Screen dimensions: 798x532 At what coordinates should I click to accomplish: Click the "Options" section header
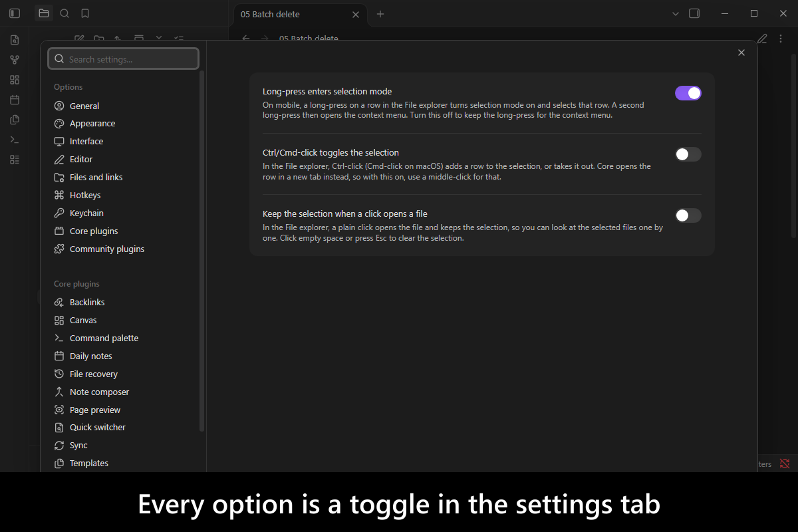click(68, 87)
